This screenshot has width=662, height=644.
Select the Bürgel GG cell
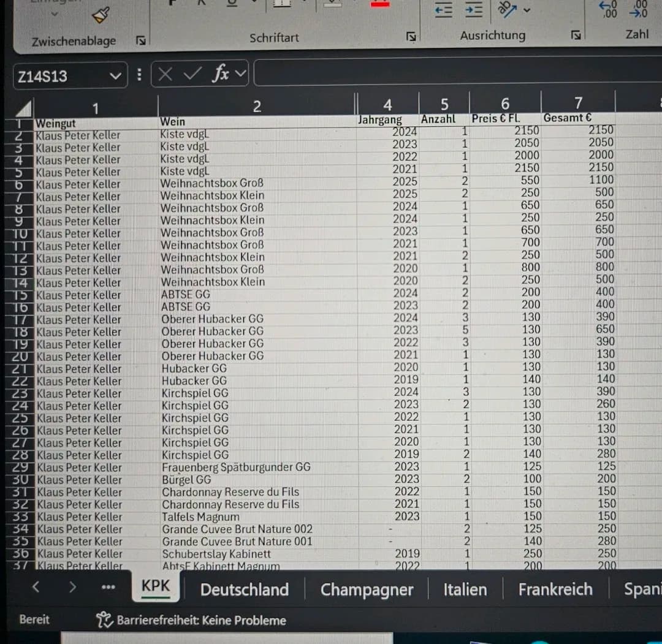click(x=260, y=480)
